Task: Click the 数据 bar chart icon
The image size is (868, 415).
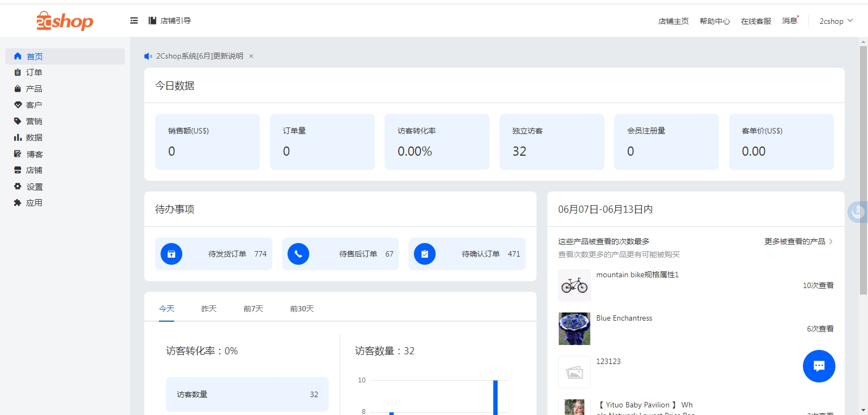Action: coord(18,137)
